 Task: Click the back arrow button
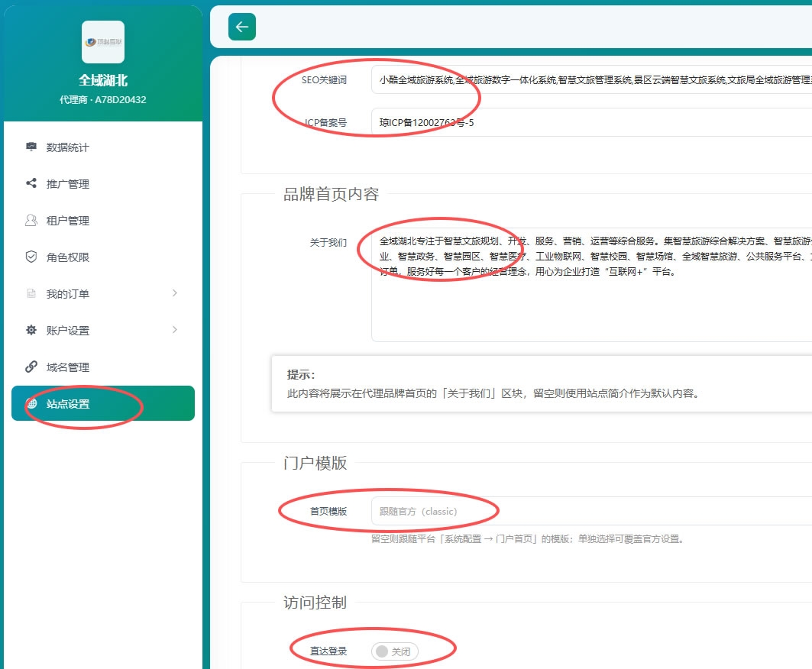[242, 27]
